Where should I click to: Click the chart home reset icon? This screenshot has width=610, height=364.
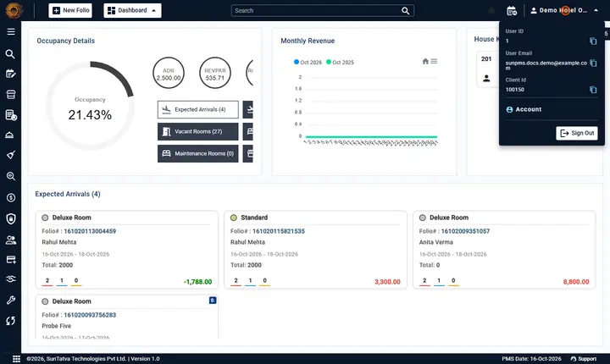[425, 61]
